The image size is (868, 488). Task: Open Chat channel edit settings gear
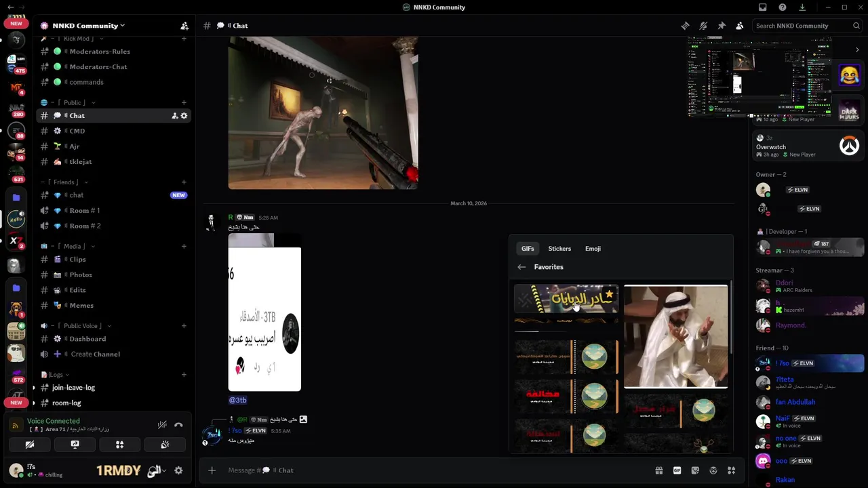point(184,116)
